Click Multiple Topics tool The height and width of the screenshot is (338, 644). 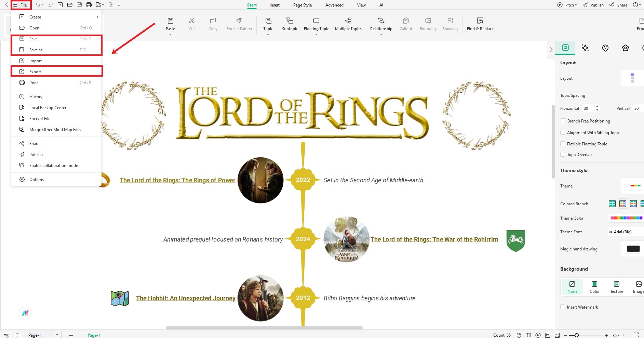coord(348,24)
